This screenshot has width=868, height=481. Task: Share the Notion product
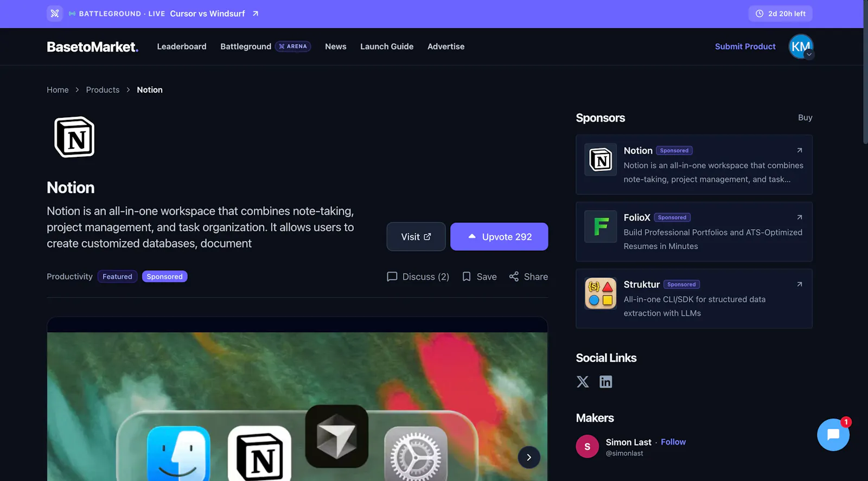point(528,276)
